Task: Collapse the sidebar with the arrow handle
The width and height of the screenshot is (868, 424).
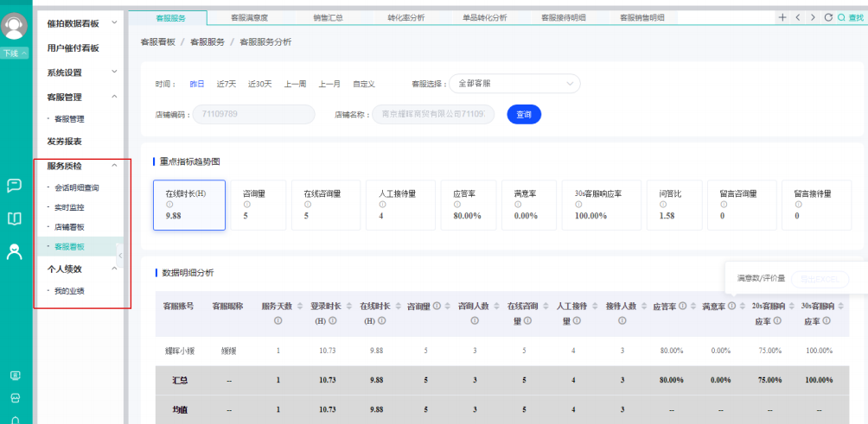Action: pyautogui.click(x=120, y=256)
